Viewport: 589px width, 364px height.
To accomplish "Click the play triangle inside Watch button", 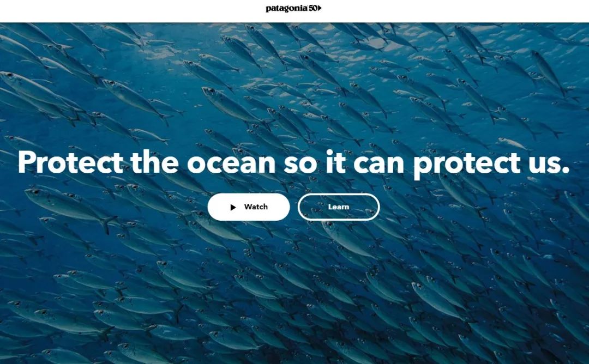I will pyautogui.click(x=233, y=207).
